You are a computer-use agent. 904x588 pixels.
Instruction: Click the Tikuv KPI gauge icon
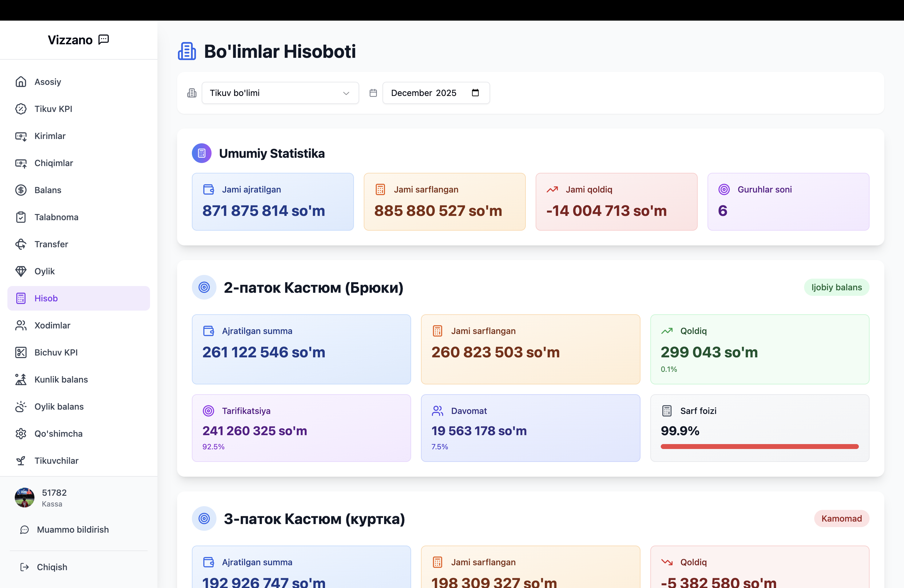coord(21,109)
